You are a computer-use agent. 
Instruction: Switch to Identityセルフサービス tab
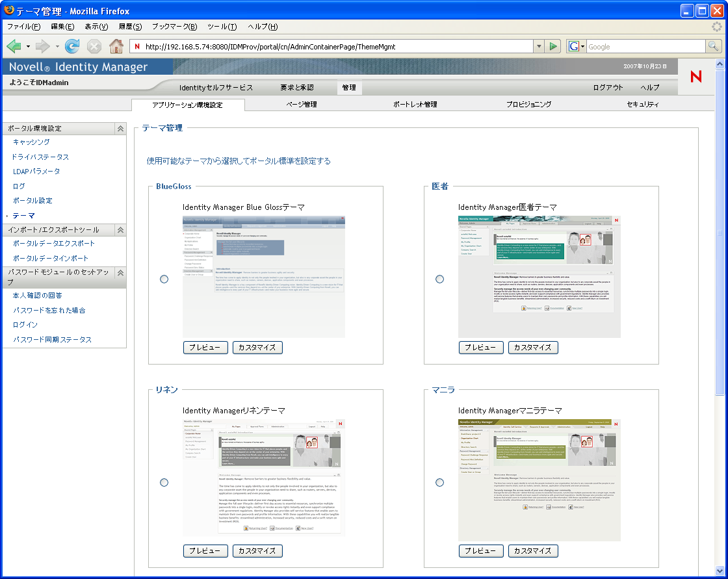216,87
